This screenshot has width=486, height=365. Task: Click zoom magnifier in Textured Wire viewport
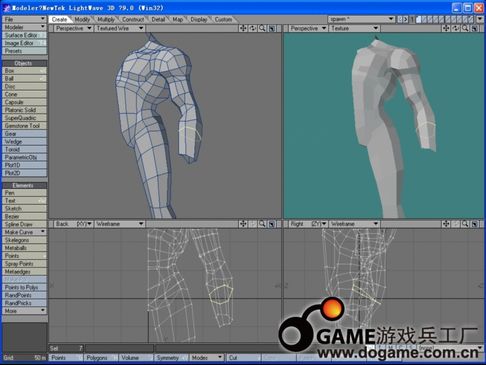point(262,28)
